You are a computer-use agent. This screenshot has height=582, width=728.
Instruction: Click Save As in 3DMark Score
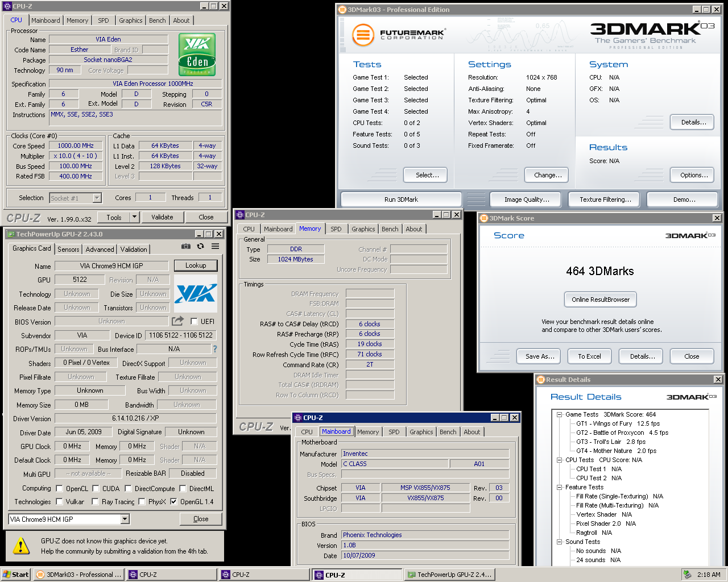coord(539,356)
